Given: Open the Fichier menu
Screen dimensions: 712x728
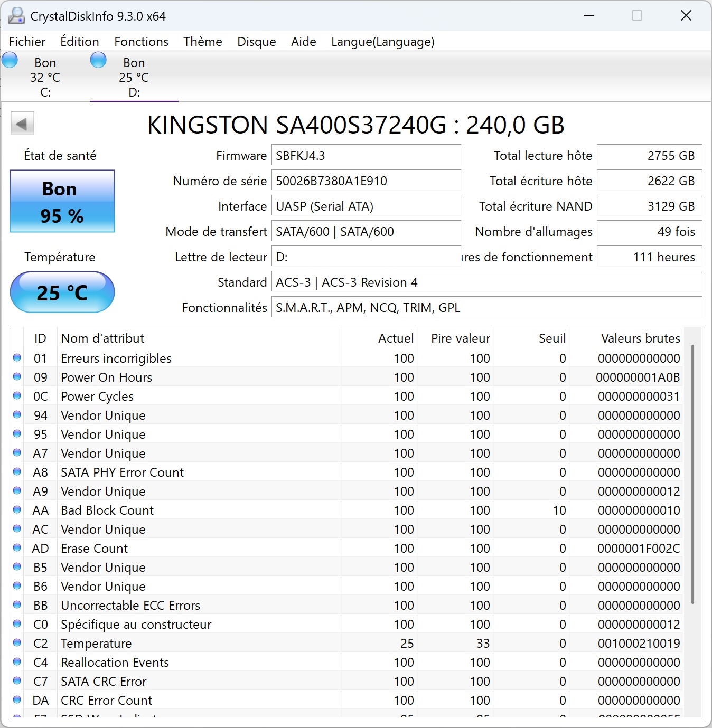Looking at the screenshot, I should (27, 42).
